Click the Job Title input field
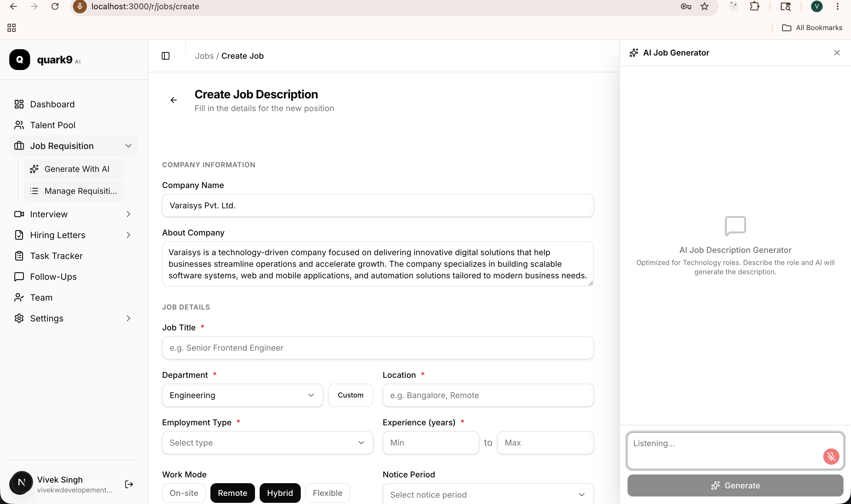This screenshot has height=504, width=851. (x=378, y=348)
